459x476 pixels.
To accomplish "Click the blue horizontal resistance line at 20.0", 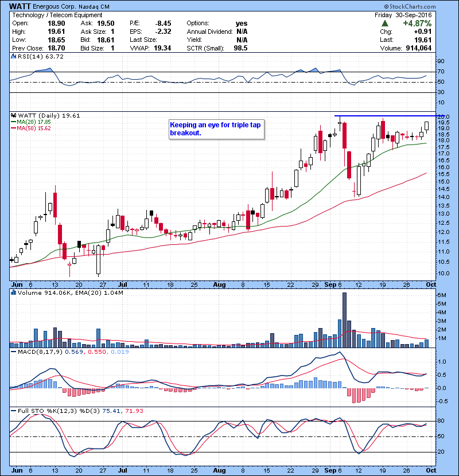I will click(x=390, y=116).
